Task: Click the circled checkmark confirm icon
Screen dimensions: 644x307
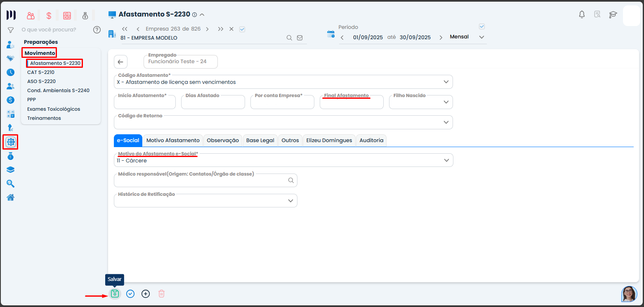Action: point(130,294)
